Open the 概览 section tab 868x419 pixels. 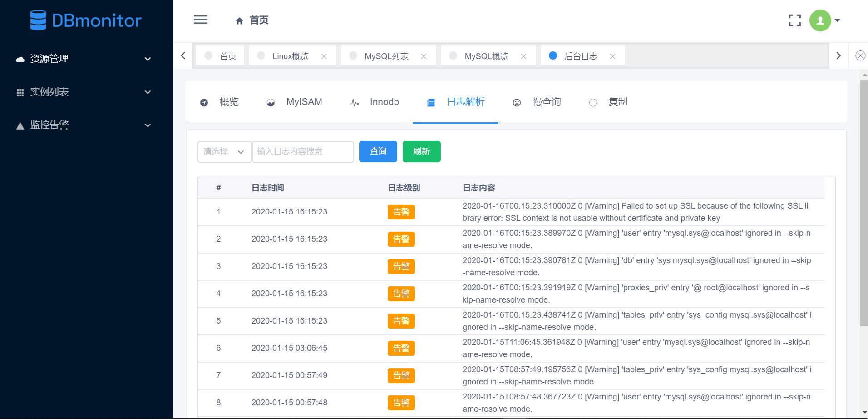click(x=220, y=102)
